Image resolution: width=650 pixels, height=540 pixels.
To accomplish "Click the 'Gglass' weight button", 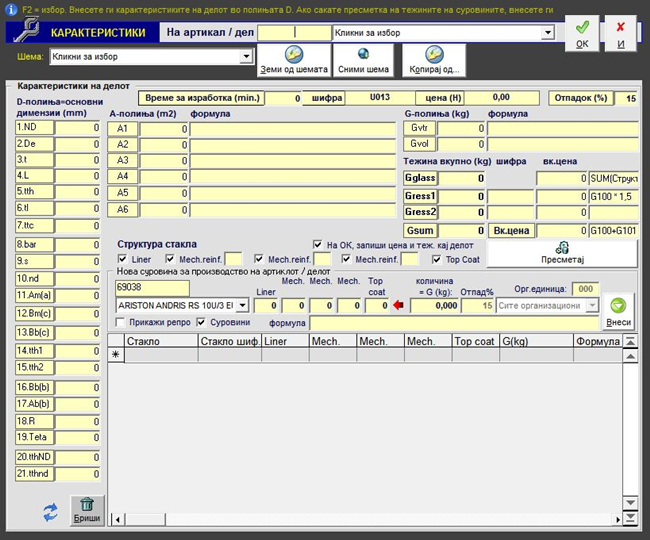I will coord(420,178).
